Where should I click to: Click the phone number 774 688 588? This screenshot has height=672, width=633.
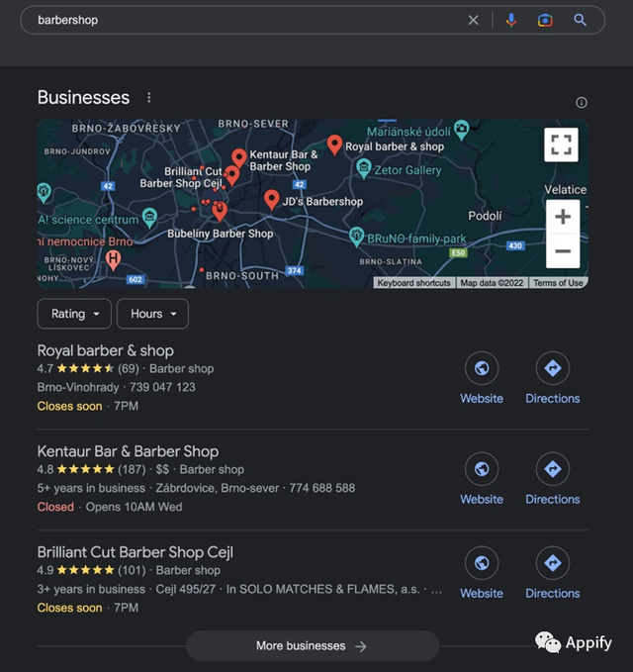coord(322,488)
